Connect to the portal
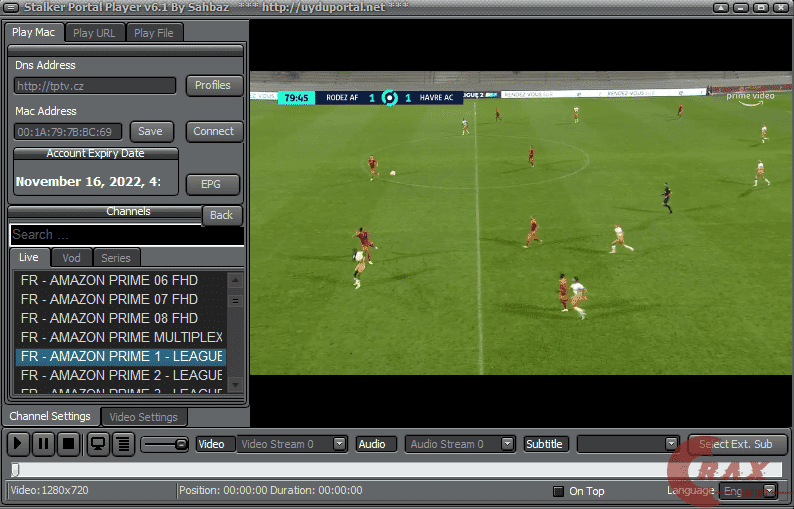794x509 pixels. (x=214, y=131)
